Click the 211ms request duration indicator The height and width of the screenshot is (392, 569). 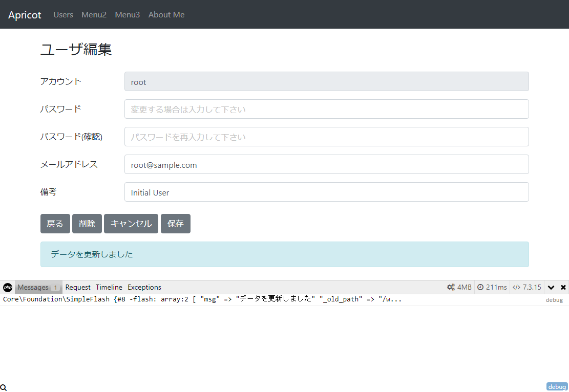(492, 287)
